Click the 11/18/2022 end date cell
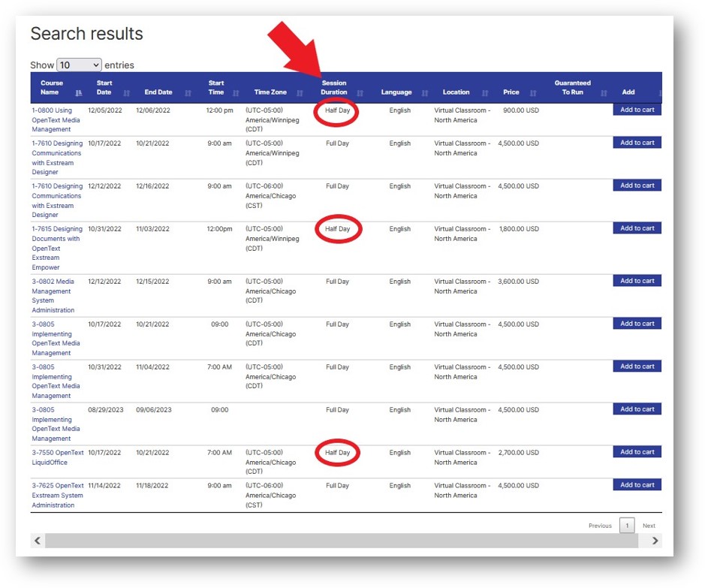This screenshot has height=588, width=705. (152, 486)
